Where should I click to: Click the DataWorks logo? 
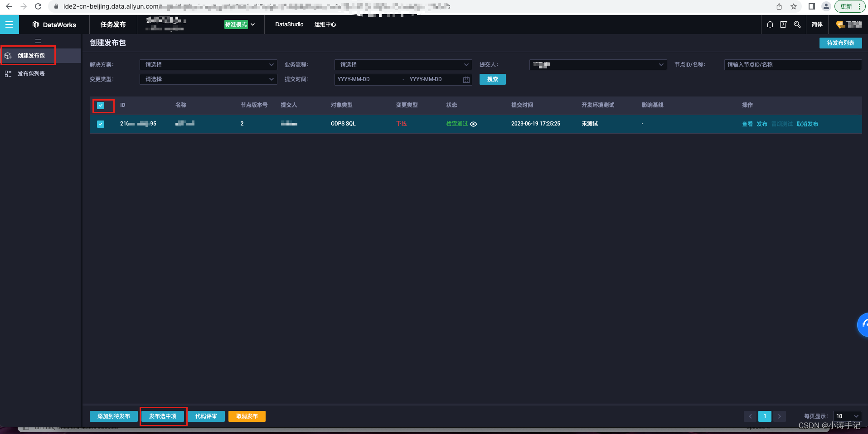[54, 24]
